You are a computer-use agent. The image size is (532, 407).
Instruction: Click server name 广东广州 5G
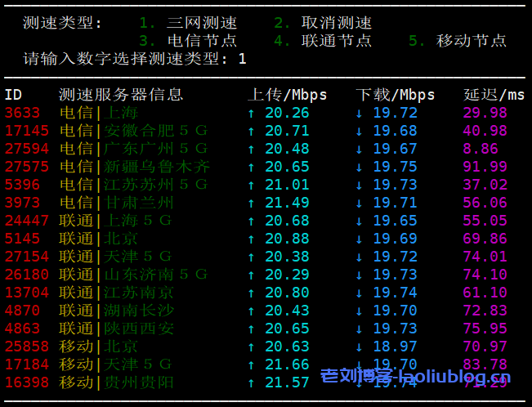coord(156,149)
